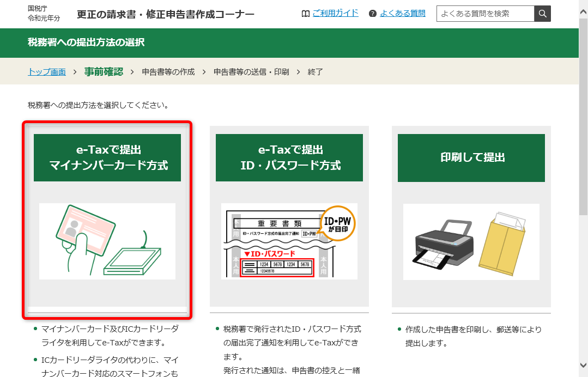The image size is (588, 377).
Task: Choose the 印刷して提出 button
Action: [471, 158]
